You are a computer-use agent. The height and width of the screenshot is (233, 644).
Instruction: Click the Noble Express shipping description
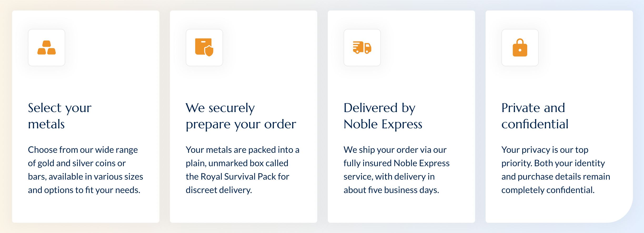396,170
